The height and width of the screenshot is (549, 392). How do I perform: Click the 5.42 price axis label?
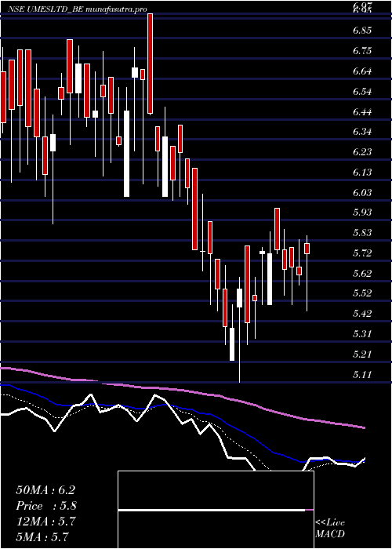362,313
